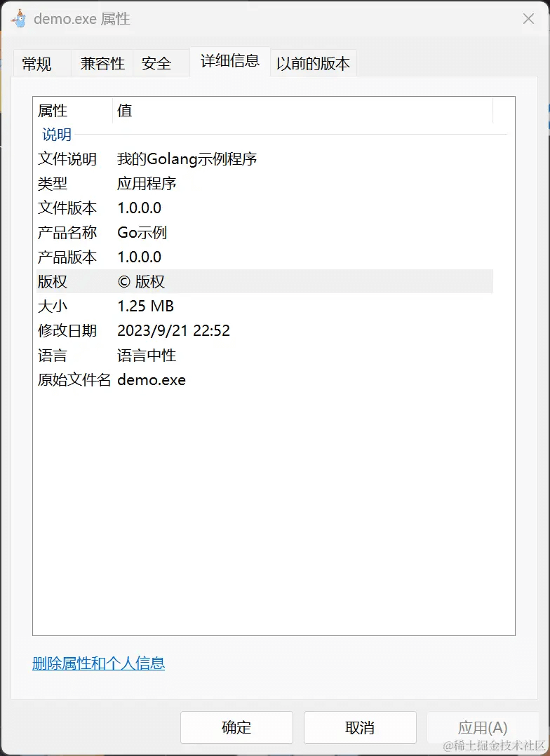550x756 pixels.
Task: View the 以前的版本 tab
Action: [x=313, y=63]
